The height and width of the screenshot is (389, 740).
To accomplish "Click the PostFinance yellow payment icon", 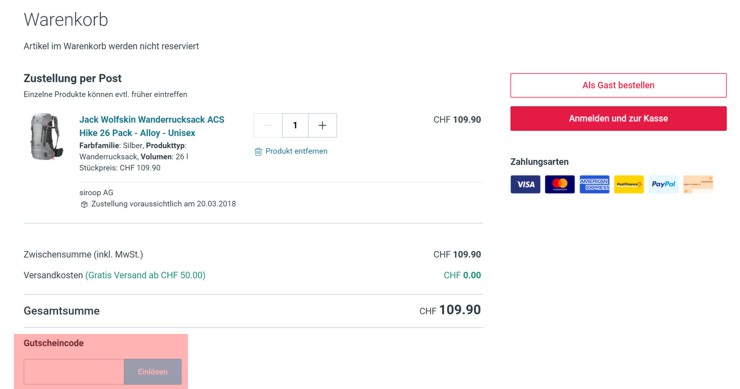I will click(x=629, y=185).
